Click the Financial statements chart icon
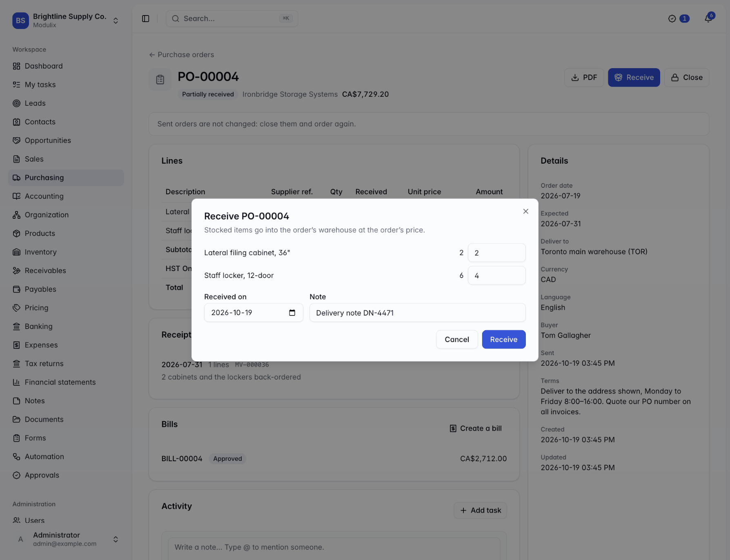 tap(16, 382)
